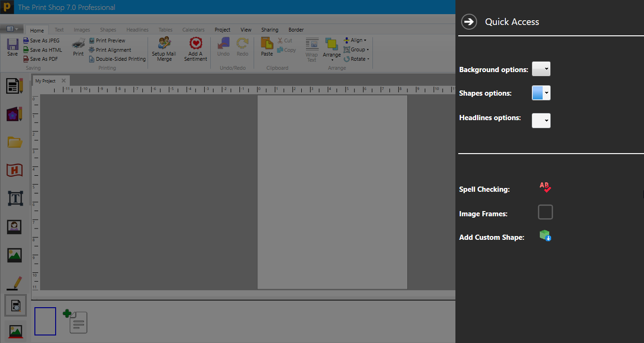Select the blue page thumbnail
The image size is (644, 343).
[x=45, y=321]
